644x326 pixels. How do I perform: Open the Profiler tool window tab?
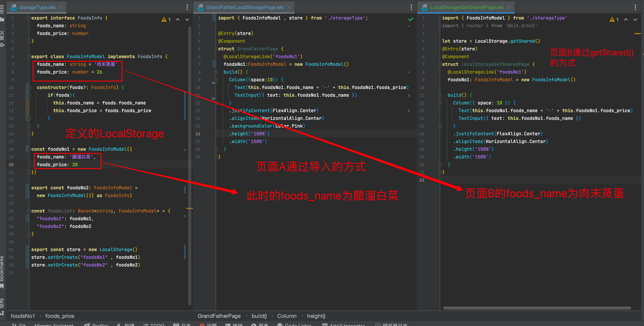click(96, 324)
